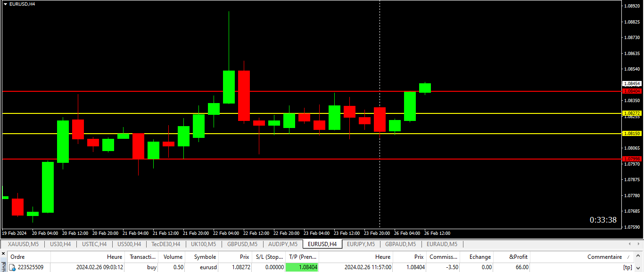Click the yellow 1.08150 price label
Viewport: 644px width, 272px height.
coord(632,134)
